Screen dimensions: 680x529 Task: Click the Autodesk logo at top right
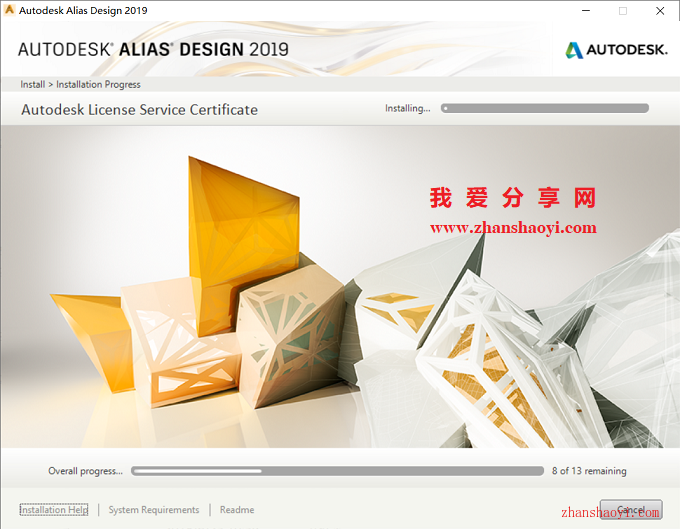coord(616,50)
